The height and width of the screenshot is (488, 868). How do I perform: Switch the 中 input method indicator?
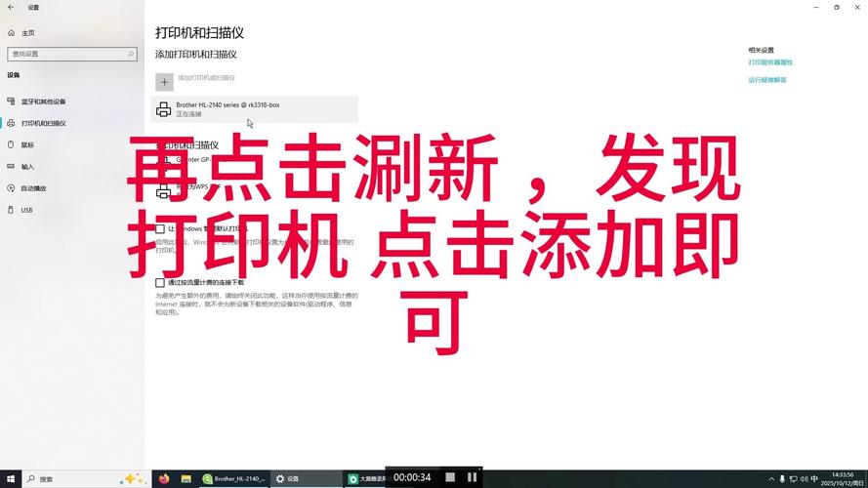[814, 478]
